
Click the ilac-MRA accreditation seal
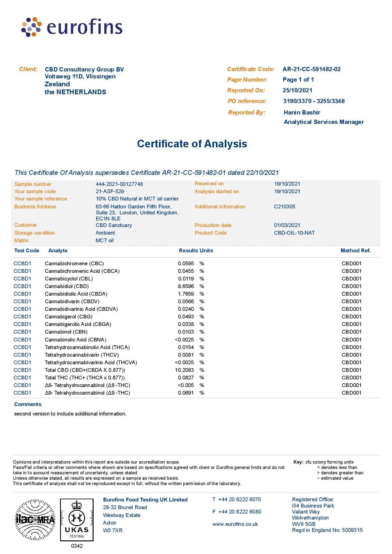[x=35, y=520]
